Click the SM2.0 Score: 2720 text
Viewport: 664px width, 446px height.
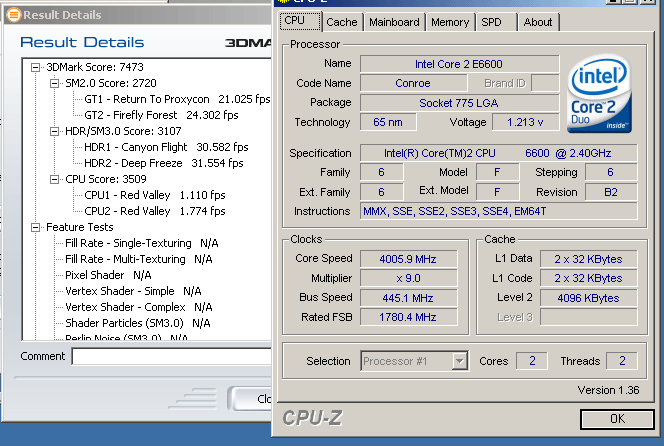111,83
